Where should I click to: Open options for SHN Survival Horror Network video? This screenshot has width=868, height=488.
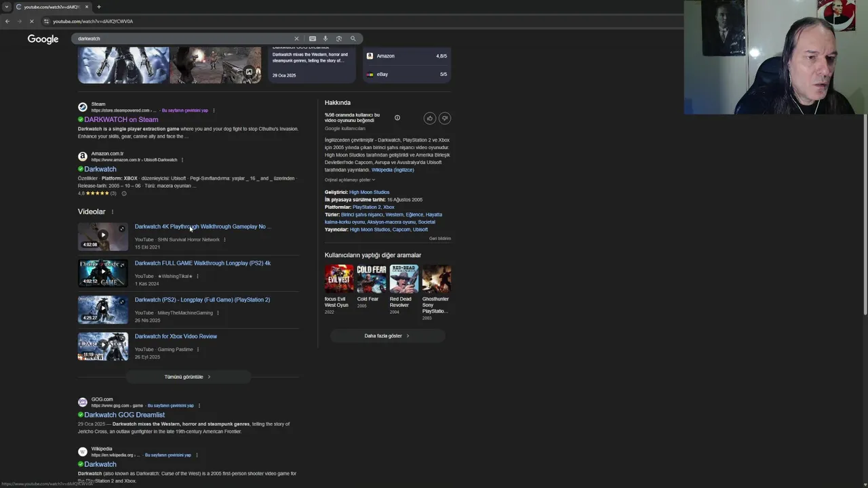224,239
